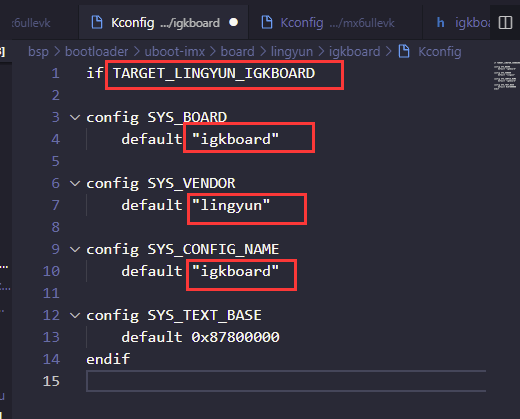Place cursor on empty line 15
Viewport: 520px width, 419px height.
coord(286,381)
